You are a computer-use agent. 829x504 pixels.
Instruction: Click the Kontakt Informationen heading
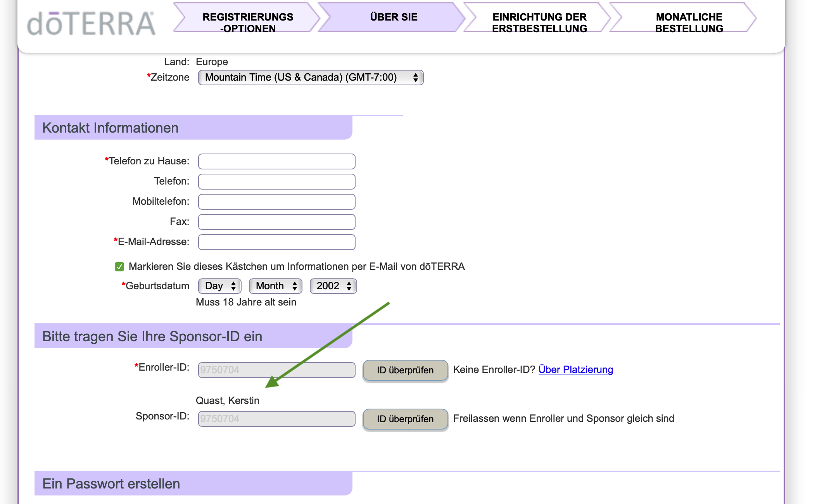point(111,128)
